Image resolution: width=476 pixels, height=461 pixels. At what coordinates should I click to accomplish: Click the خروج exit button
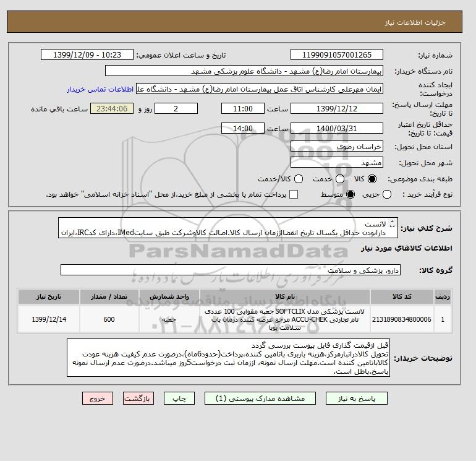tap(98, 399)
